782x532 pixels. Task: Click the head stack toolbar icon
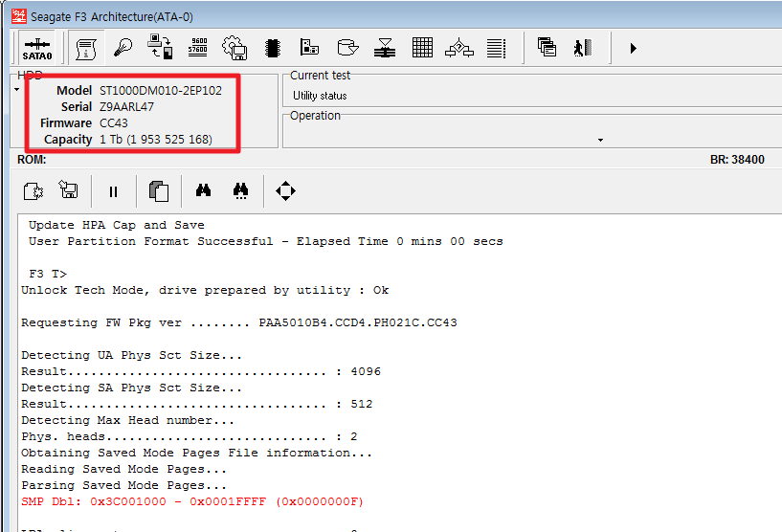[385, 48]
